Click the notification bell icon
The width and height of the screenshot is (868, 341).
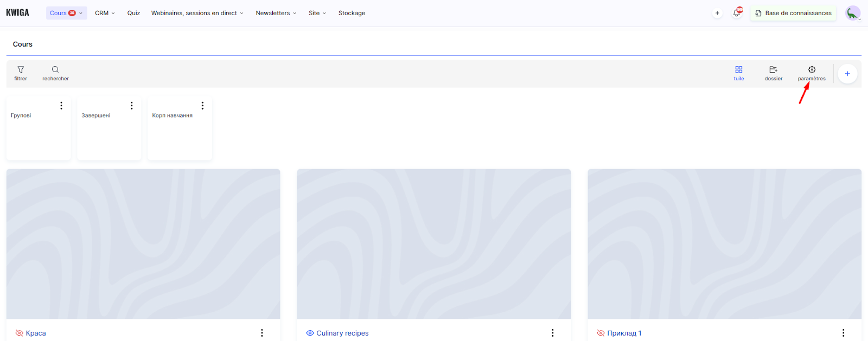736,13
